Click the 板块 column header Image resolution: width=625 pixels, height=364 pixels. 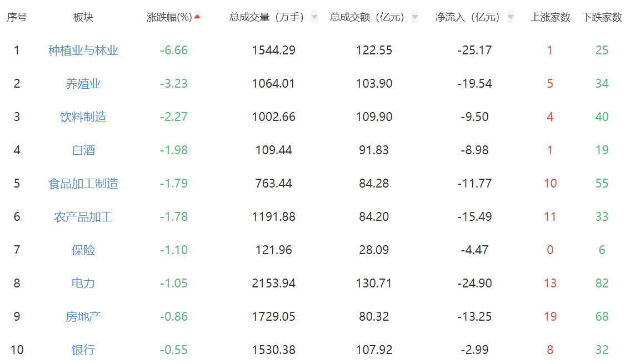[x=83, y=17]
